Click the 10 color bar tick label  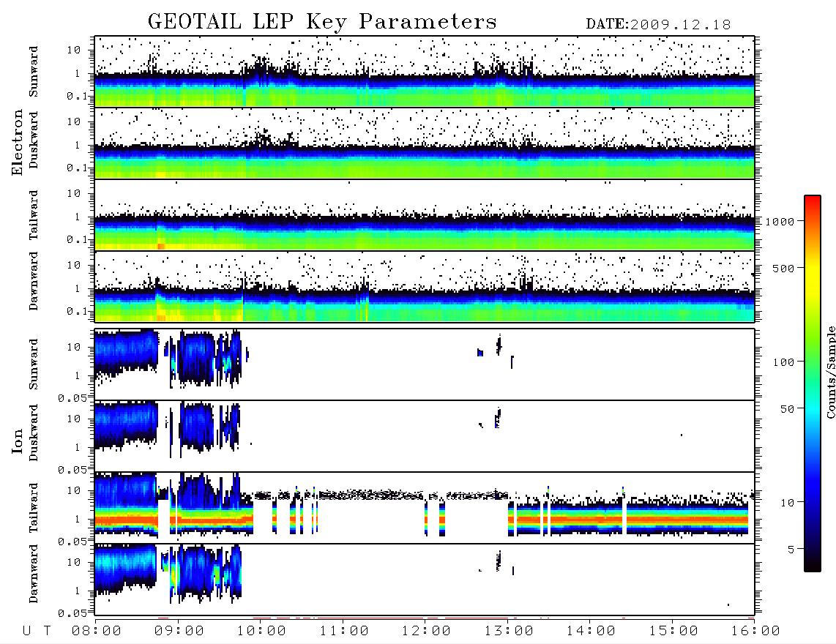click(x=788, y=502)
